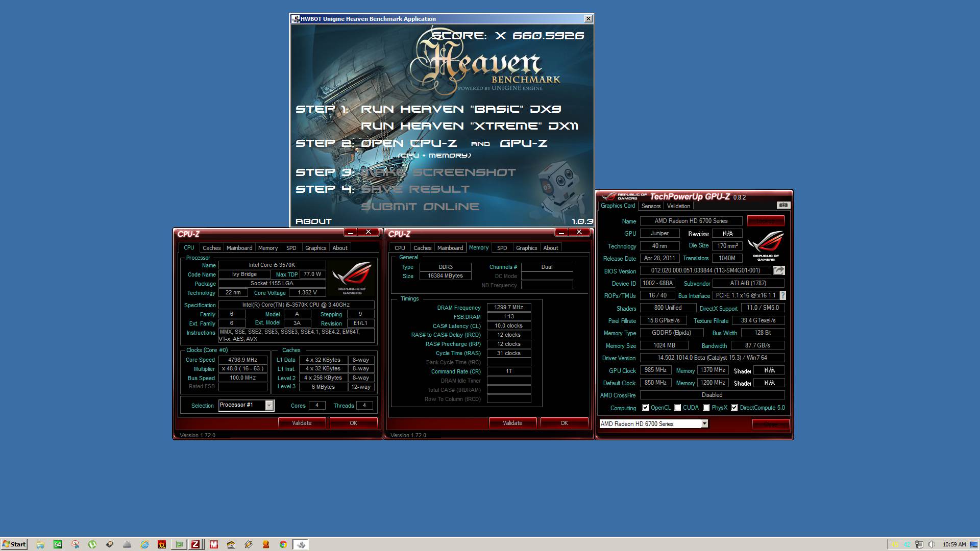Switch to CPU-Z red Z taskbar button

(x=195, y=544)
